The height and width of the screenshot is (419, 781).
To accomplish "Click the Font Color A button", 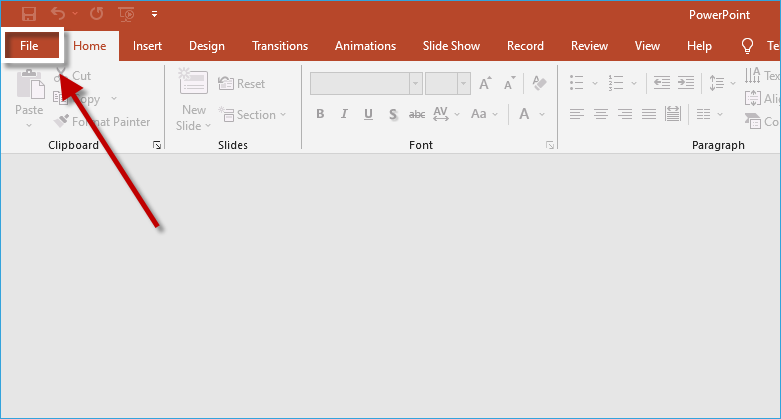I will [524, 114].
